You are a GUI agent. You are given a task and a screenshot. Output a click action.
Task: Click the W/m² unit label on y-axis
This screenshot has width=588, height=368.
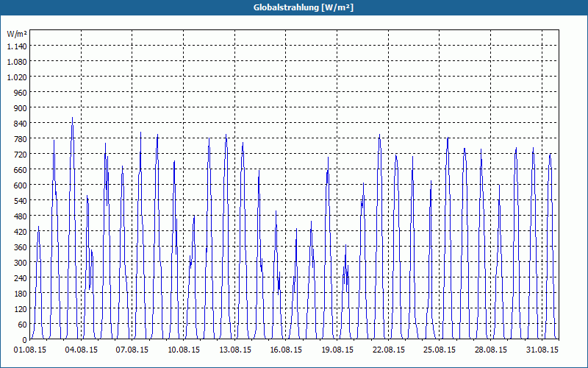tap(17, 34)
